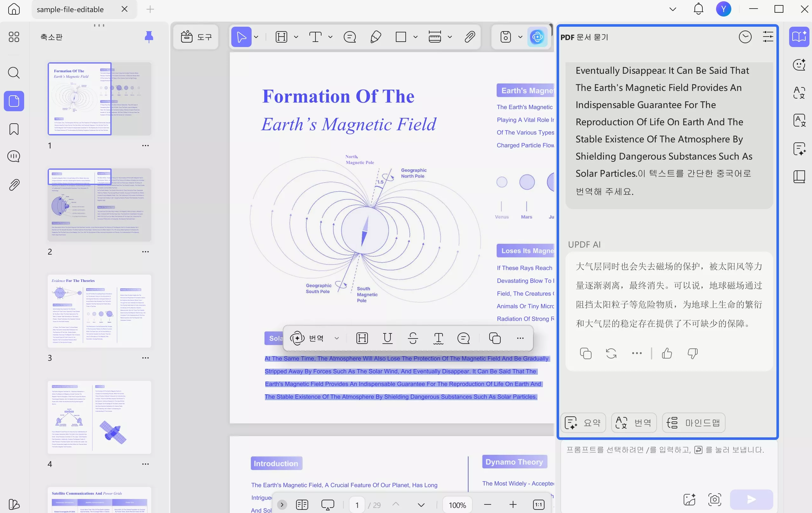
Task: Click the thumbs up icon on AI response
Action: (x=667, y=353)
